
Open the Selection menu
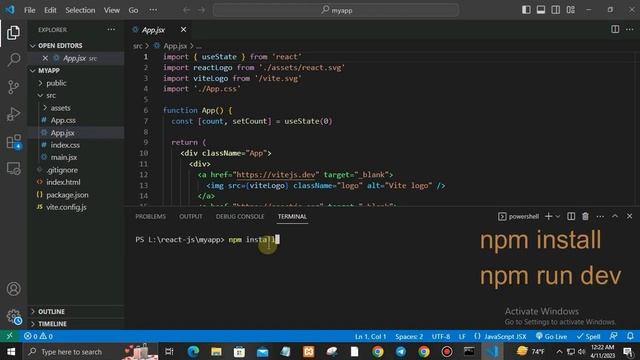click(80, 10)
